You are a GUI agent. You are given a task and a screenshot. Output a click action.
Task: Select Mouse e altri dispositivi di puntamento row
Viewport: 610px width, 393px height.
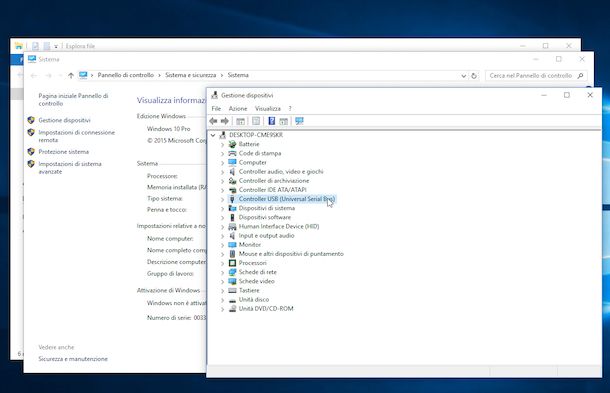tap(291, 254)
